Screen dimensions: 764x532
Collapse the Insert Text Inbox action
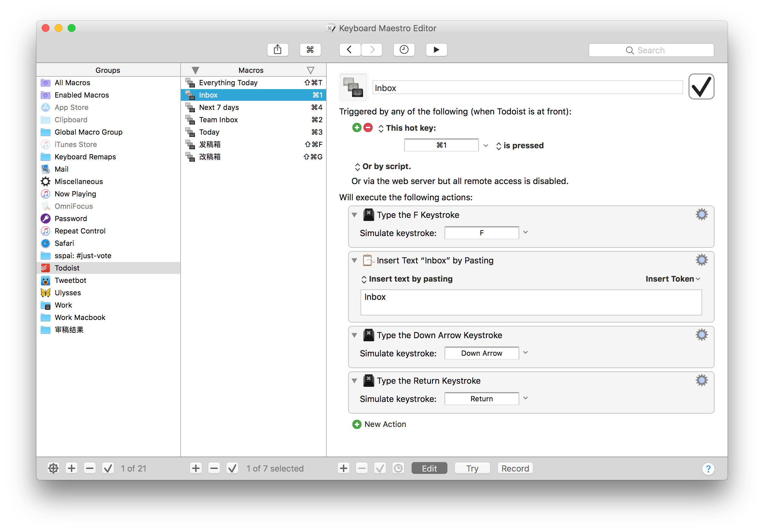coord(354,260)
